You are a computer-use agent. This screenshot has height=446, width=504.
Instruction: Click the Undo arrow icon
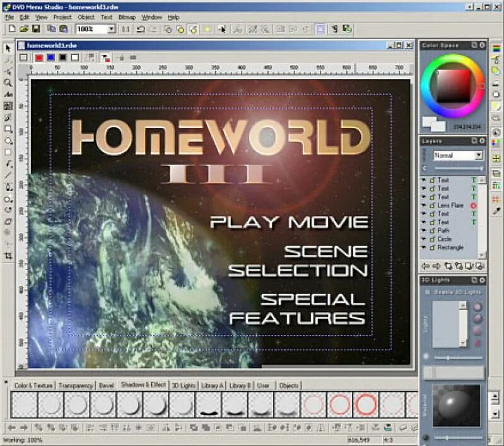141,29
